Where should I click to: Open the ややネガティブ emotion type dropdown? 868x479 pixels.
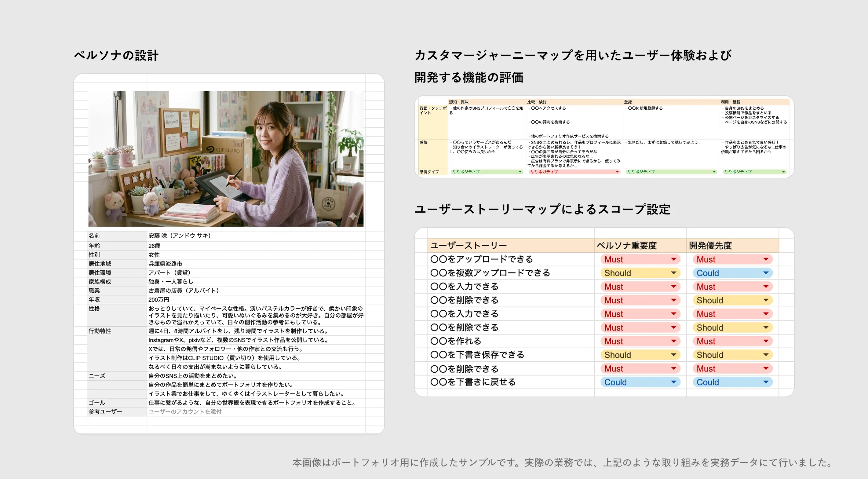[574, 172]
